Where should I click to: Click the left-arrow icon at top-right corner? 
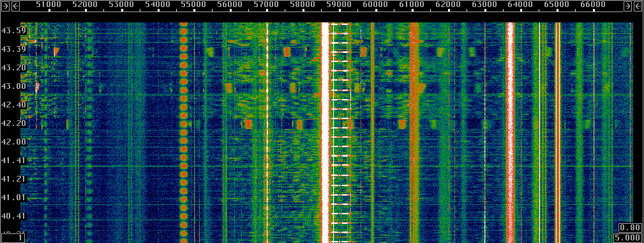(x=638, y=6)
